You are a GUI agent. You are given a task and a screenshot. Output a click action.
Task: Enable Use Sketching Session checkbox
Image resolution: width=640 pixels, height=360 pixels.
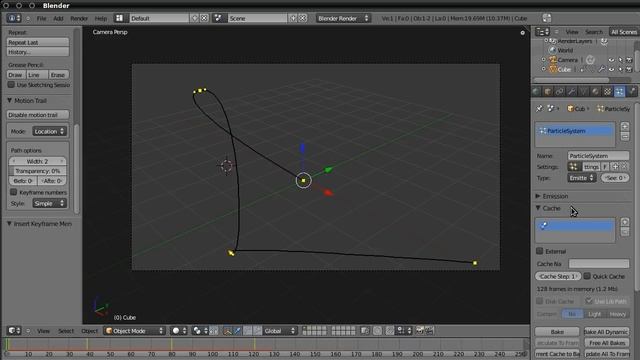[11, 84]
